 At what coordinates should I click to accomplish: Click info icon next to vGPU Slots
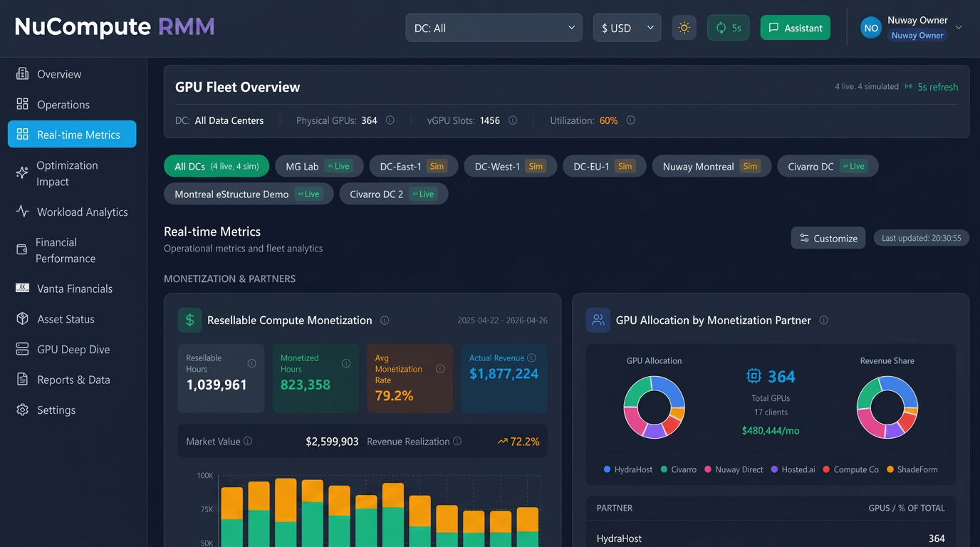click(x=512, y=120)
